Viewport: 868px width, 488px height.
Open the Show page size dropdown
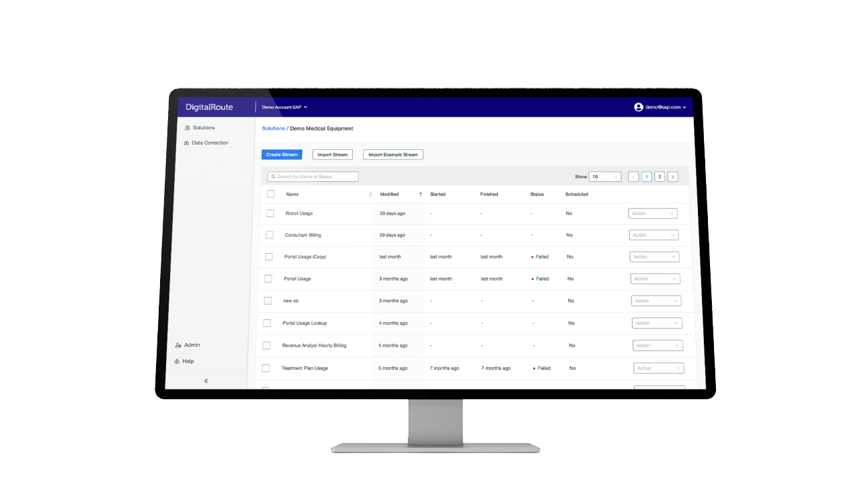pyautogui.click(x=605, y=176)
